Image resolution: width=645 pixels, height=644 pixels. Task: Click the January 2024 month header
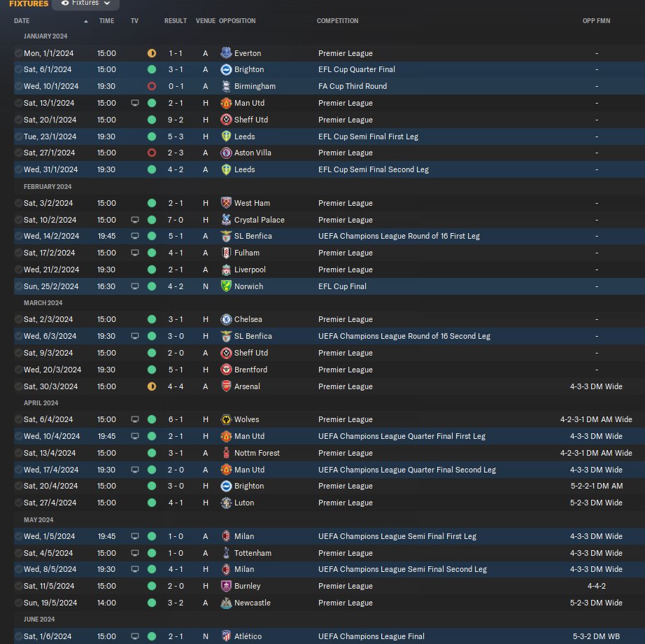coord(45,36)
